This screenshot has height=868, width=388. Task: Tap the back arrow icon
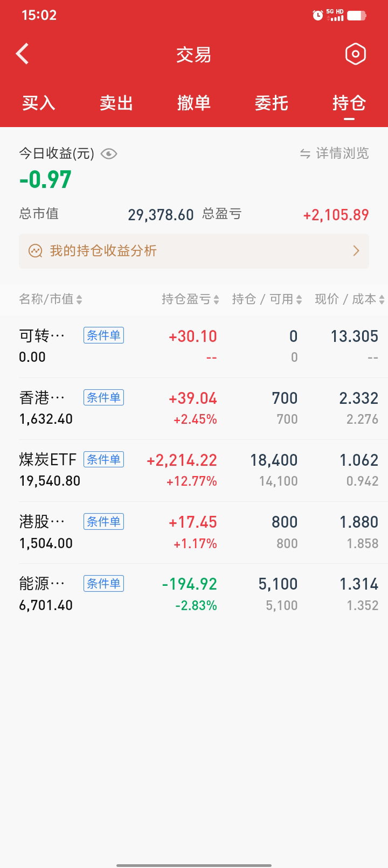(23, 54)
